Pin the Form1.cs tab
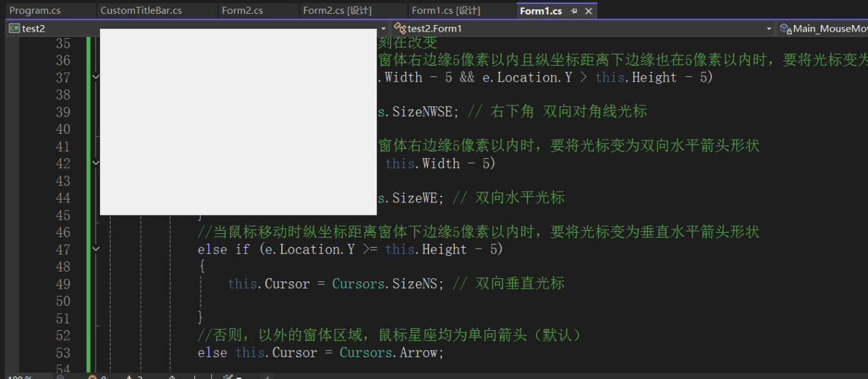 click(574, 11)
